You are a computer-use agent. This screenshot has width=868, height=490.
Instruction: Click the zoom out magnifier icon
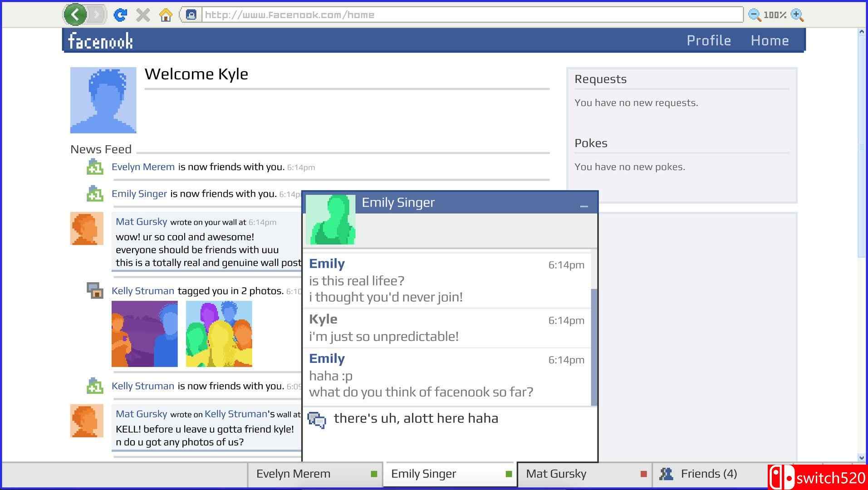(x=754, y=15)
